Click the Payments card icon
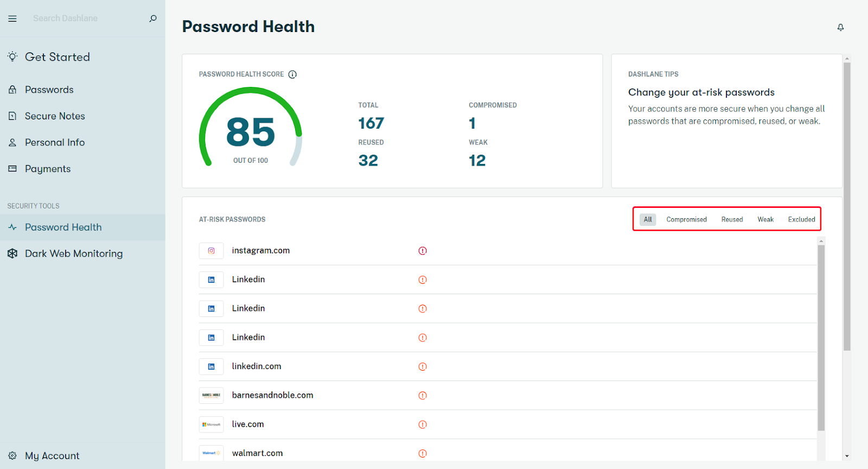Image resolution: width=868 pixels, height=469 pixels. coord(12,168)
